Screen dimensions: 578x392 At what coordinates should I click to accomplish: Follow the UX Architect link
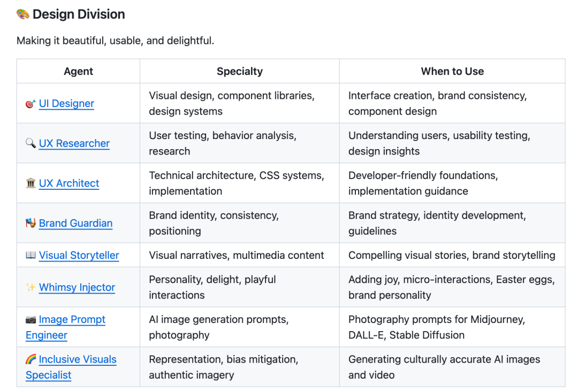(69, 183)
